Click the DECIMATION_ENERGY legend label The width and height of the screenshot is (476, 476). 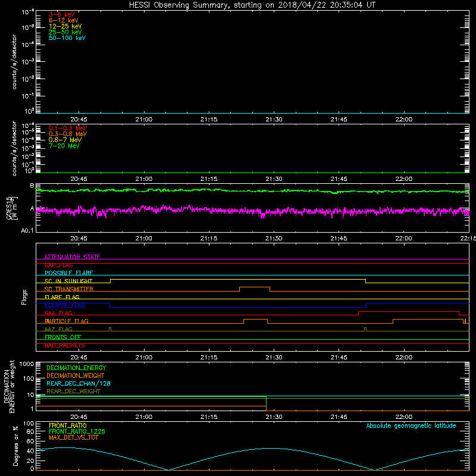76,368
